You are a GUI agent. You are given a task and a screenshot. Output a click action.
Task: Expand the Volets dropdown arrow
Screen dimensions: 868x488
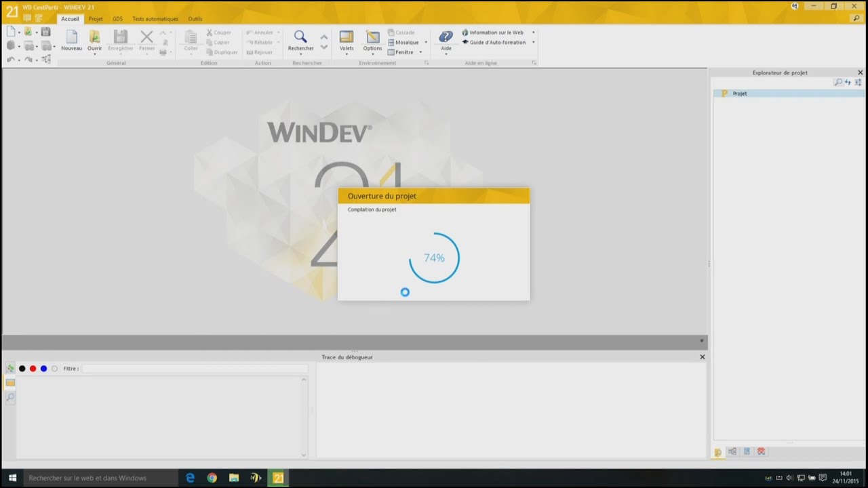[347, 54]
